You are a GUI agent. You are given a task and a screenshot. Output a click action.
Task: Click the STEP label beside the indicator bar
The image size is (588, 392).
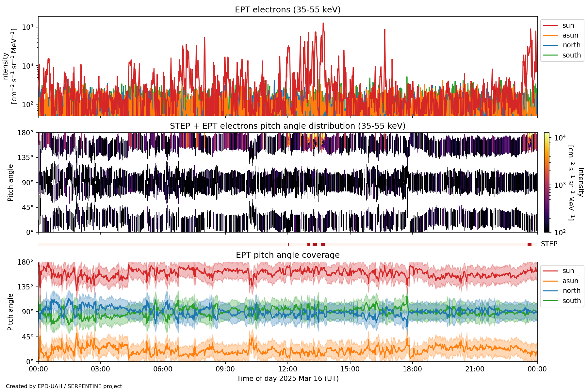(549, 244)
